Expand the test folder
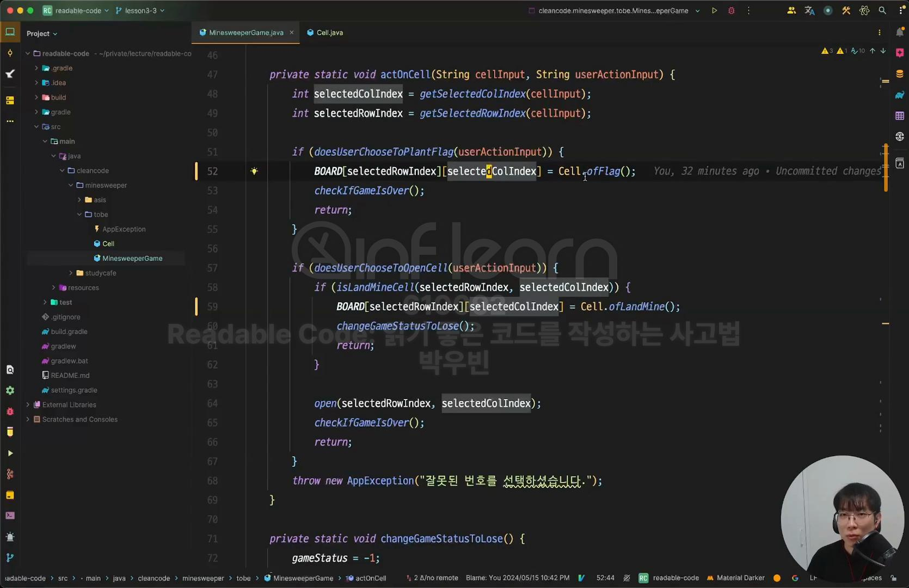This screenshot has width=909, height=588. coord(45,302)
